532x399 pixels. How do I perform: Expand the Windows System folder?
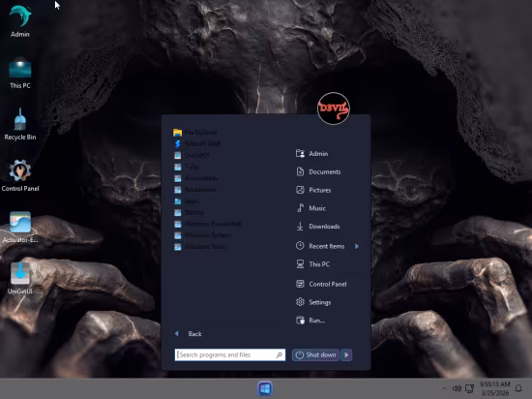[202, 235]
